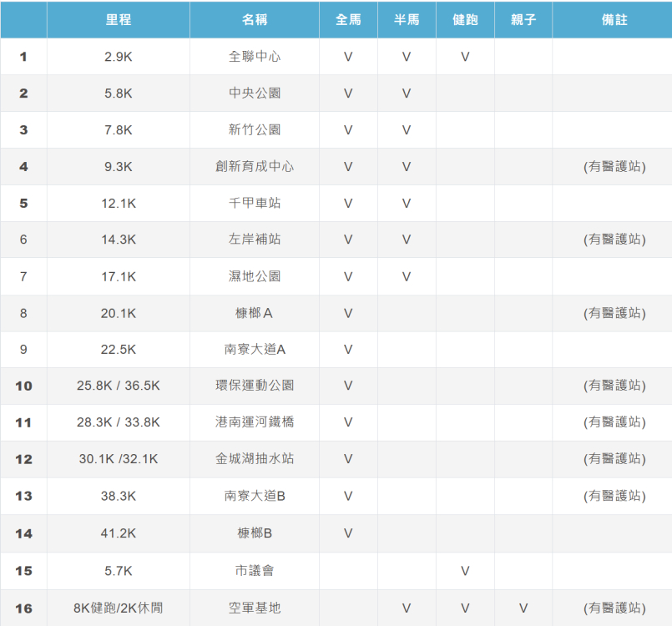Select the 半馬 column header
The height and width of the screenshot is (626, 672).
407,20
